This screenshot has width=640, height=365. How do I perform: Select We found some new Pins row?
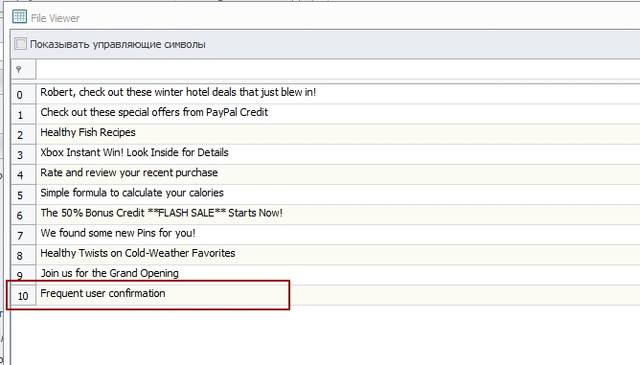338,234
